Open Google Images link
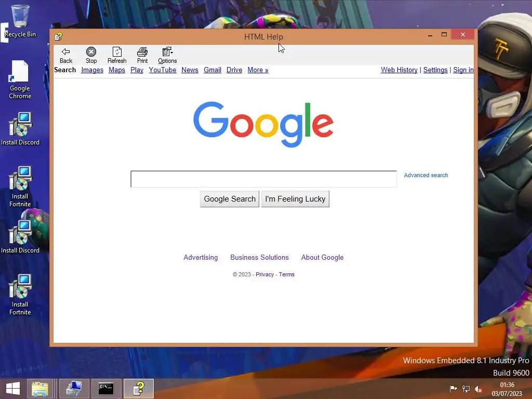The height and width of the screenshot is (399, 532). (x=92, y=70)
